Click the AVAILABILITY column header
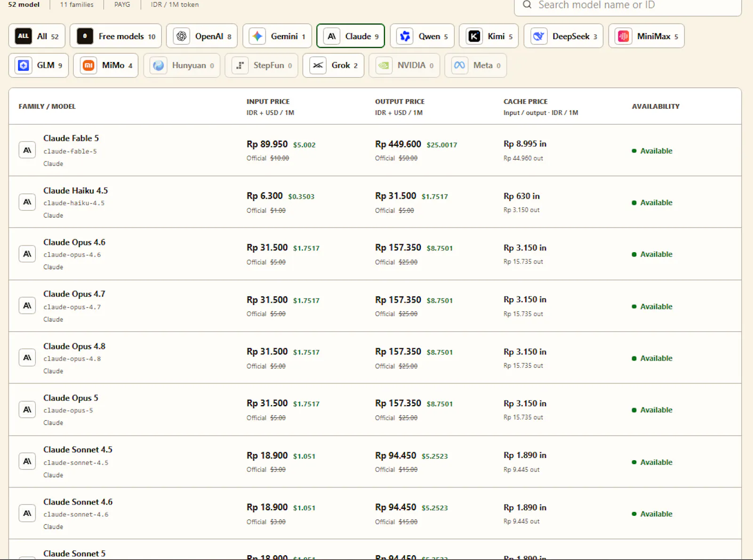This screenshot has width=753, height=560. (656, 106)
